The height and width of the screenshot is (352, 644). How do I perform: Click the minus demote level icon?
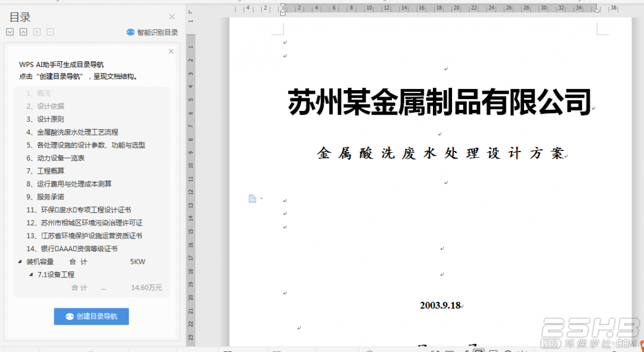click(50, 32)
